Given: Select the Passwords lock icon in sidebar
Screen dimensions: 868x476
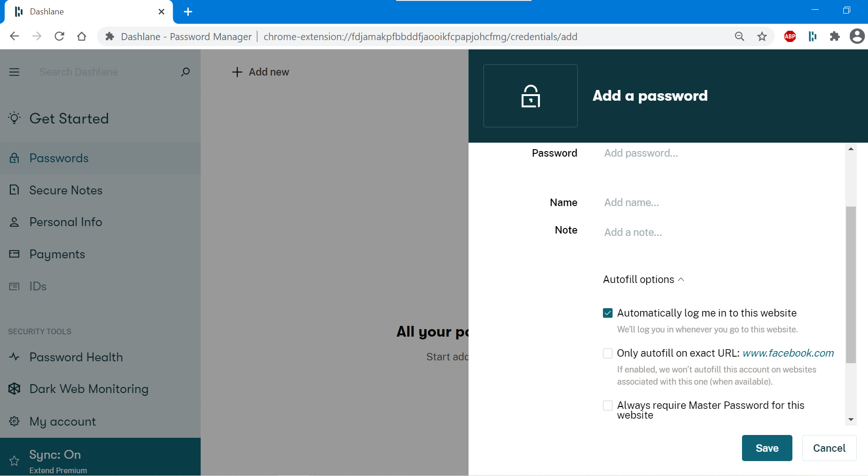Looking at the screenshot, I should pyautogui.click(x=14, y=158).
